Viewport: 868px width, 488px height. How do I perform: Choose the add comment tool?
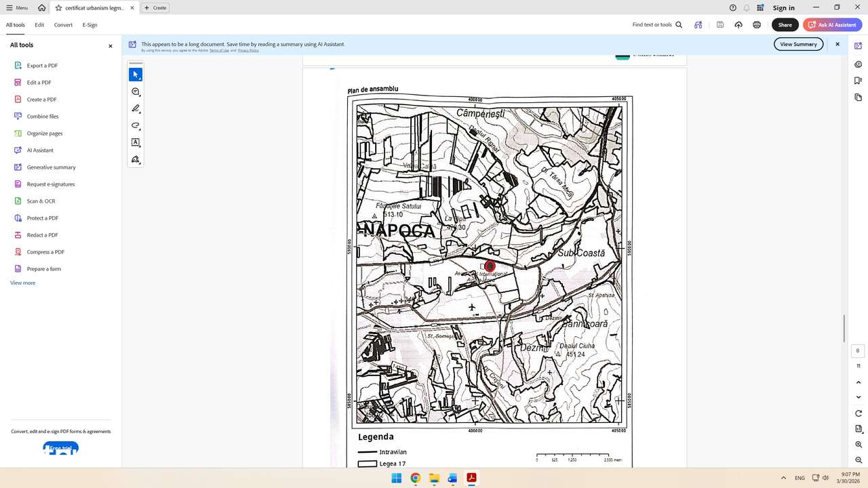pos(136,91)
